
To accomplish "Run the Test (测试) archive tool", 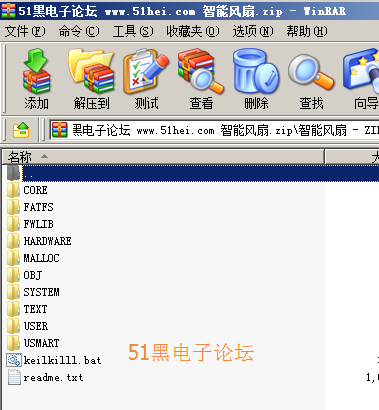I will click(146, 79).
